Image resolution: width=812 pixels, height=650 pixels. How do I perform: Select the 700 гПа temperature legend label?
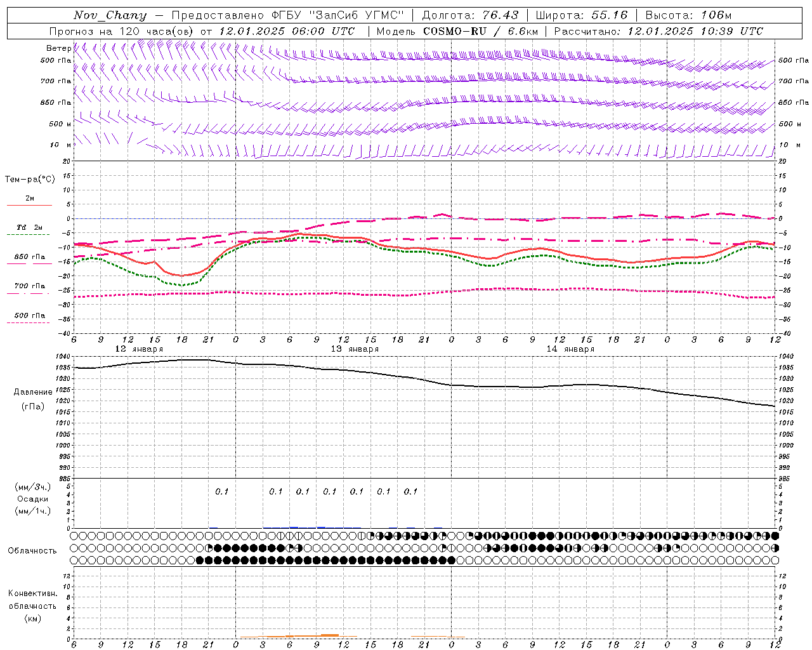30,286
